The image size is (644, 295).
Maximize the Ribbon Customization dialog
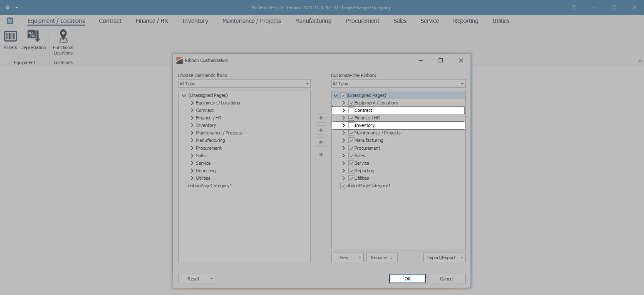(441, 60)
